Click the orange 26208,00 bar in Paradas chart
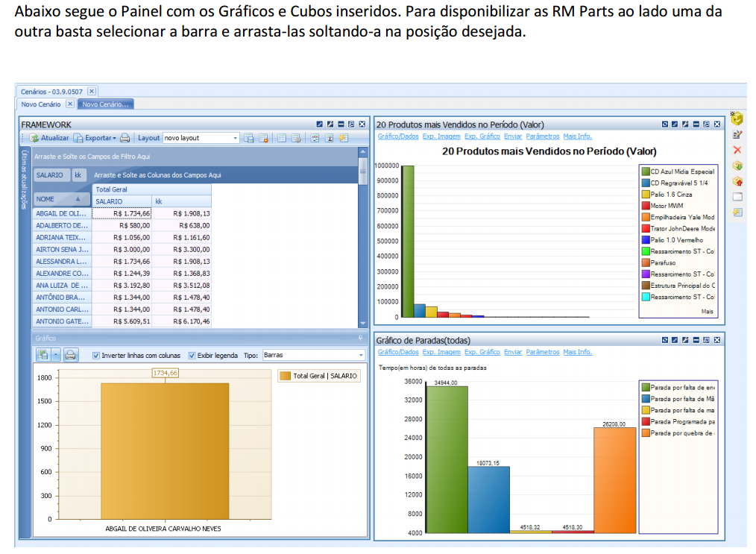The width and height of the screenshot is (756, 554). click(614, 480)
